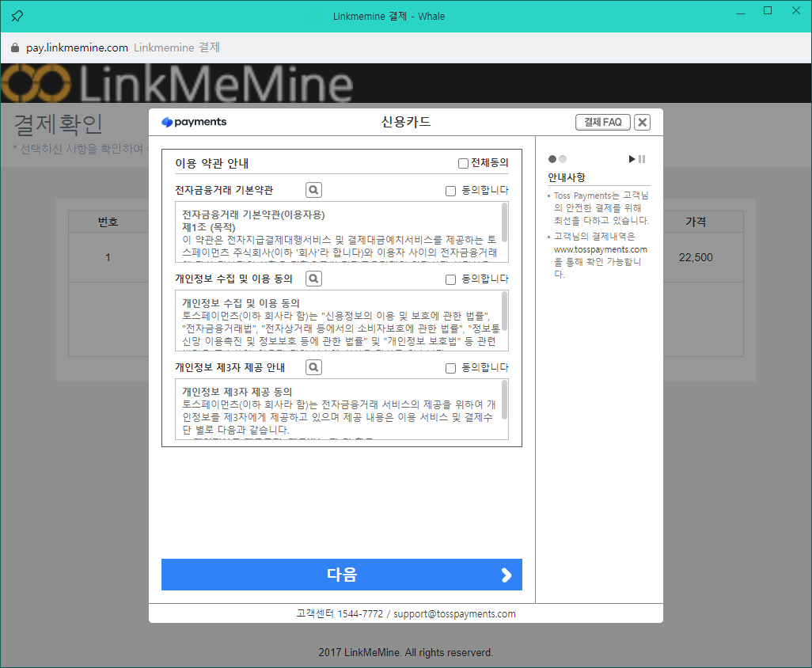Click the 이용 약관 안내 heading
This screenshot has width=812, height=668.
[x=212, y=164]
